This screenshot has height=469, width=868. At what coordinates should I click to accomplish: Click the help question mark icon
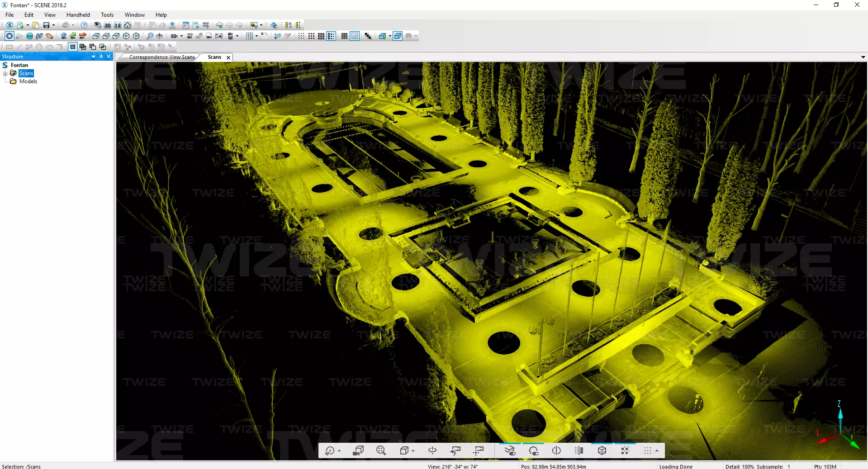click(84, 25)
